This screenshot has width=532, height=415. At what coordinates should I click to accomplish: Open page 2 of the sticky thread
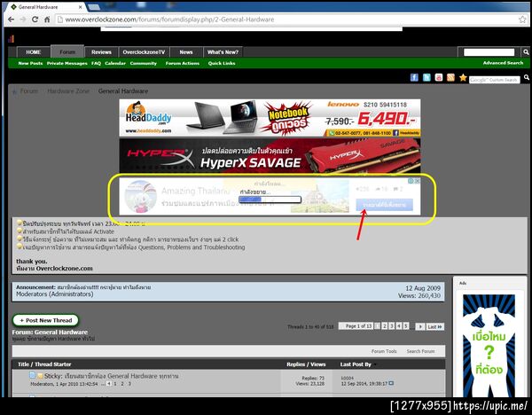pos(122,384)
